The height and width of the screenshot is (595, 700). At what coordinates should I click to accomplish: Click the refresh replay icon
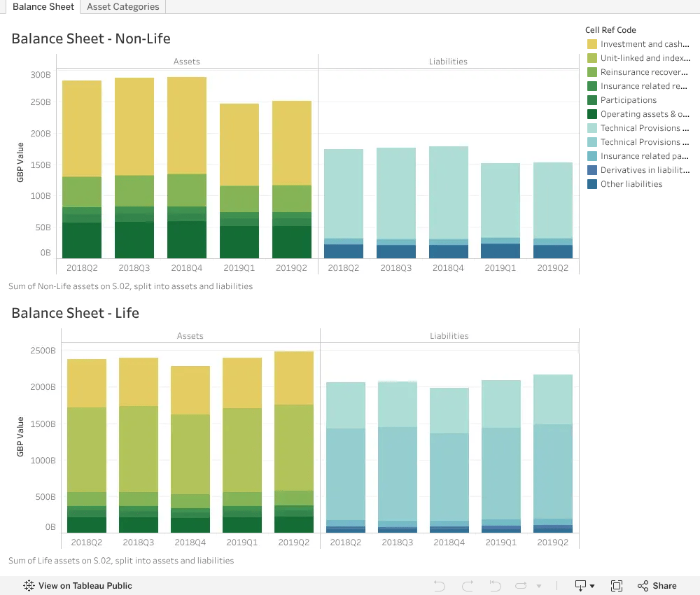coord(521,586)
